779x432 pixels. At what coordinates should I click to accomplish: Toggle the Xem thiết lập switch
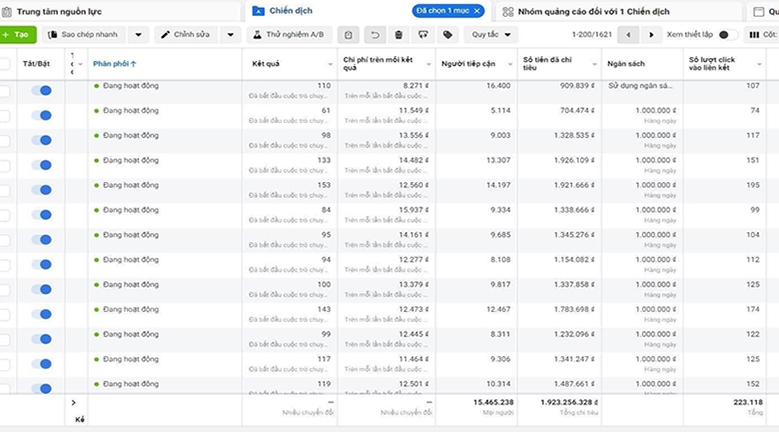[727, 35]
